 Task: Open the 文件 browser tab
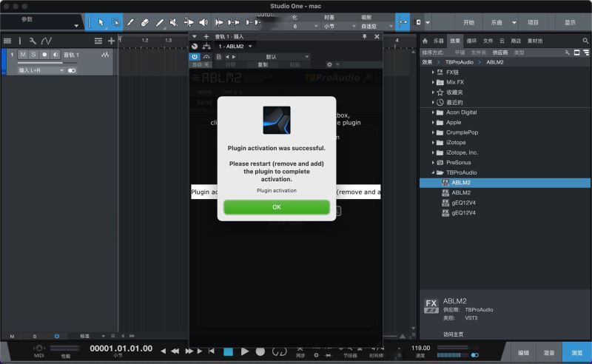[488, 41]
